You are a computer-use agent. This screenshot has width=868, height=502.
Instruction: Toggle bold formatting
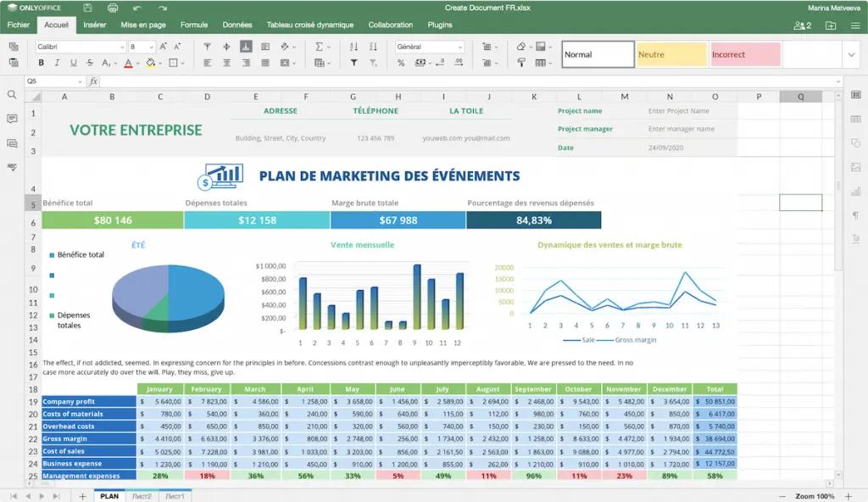click(41, 63)
